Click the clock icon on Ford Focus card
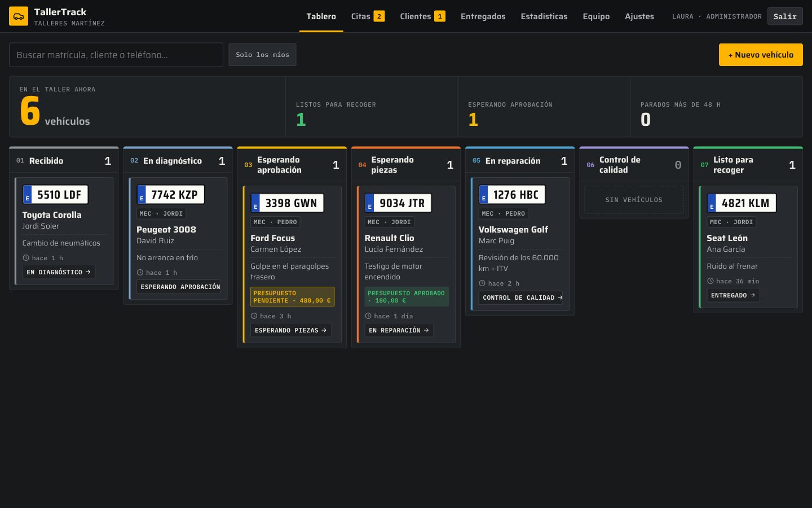The width and height of the screenshot is (812, 508). [x=254, y=316]
